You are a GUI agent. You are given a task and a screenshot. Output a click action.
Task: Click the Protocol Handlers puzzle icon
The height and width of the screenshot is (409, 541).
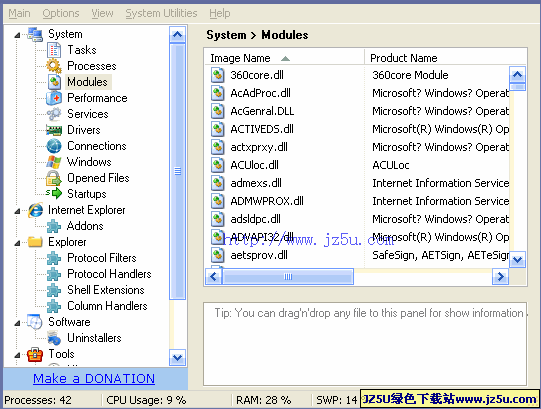tap(54, 274)
